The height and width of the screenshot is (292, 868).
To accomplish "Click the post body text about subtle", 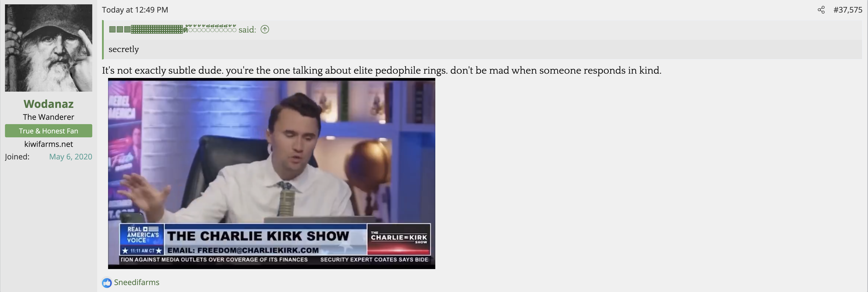I will pyautogui.click(x=381, y=70).
